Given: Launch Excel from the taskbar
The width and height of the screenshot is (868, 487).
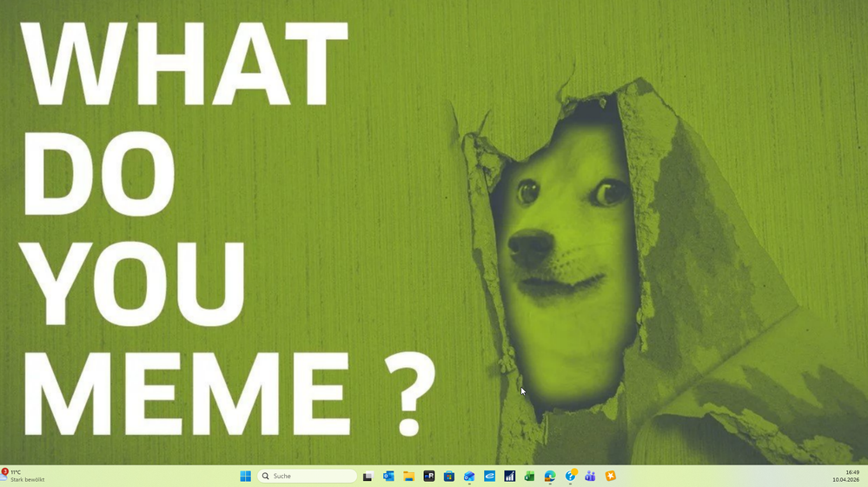Looking at the screenshot, I should click(x=529, y=476).
